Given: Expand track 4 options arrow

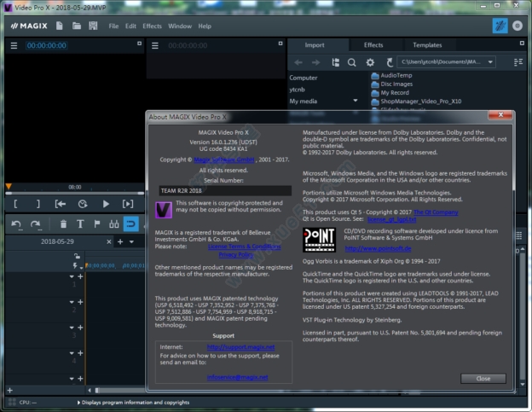Looking at the screenshot, I should 72,353.
